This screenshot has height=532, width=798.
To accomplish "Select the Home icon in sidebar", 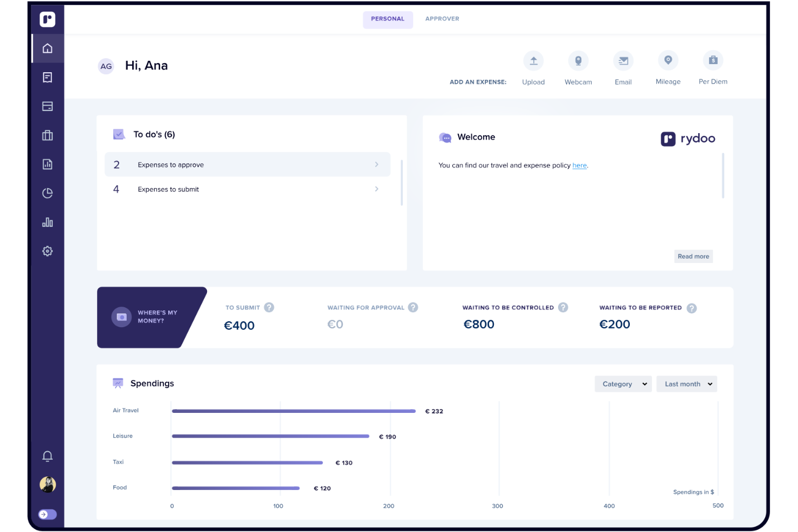I will click(x=47, y=48).
